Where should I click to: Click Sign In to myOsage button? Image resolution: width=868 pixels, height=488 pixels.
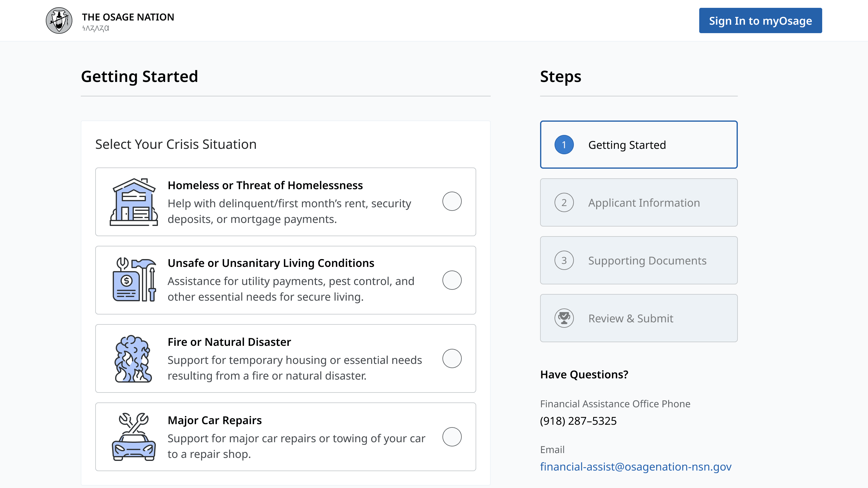tap(760, 20)
